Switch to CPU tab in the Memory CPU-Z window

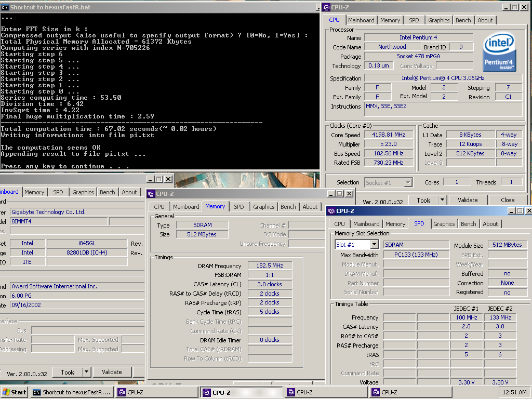(159, 207)
